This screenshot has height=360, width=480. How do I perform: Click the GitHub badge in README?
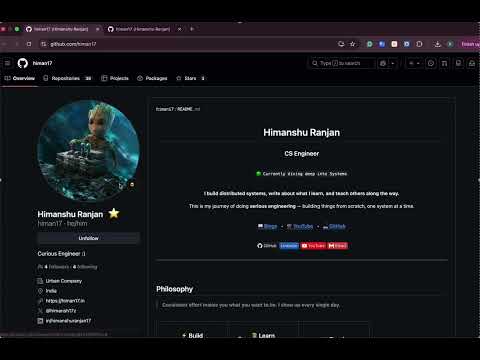(x=267, y=246)
